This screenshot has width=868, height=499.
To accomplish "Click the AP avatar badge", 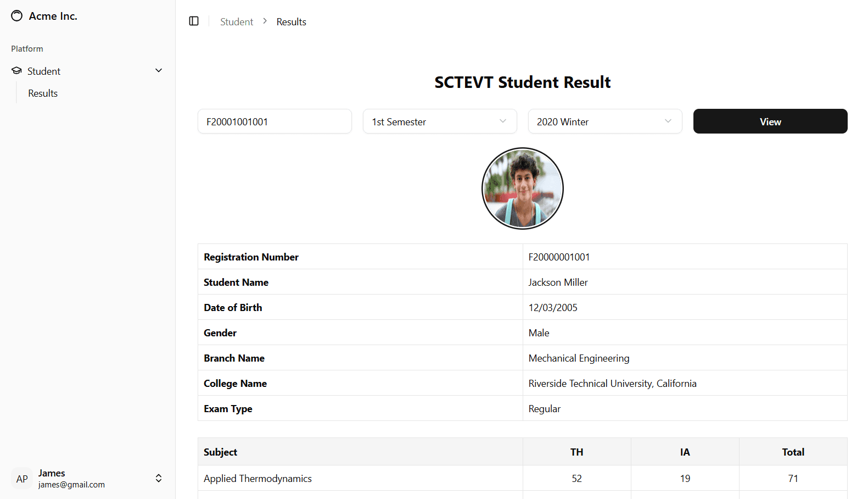I will click(22, 479).
